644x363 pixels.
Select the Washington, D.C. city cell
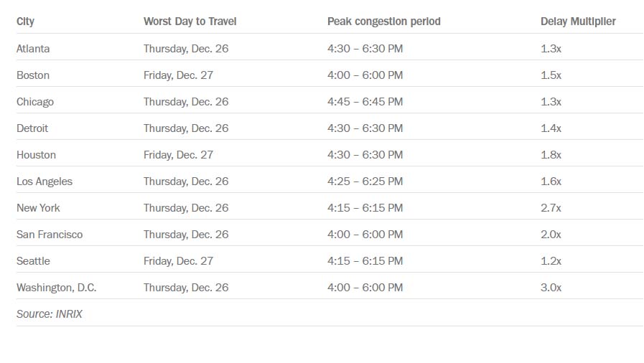[56, 288]
